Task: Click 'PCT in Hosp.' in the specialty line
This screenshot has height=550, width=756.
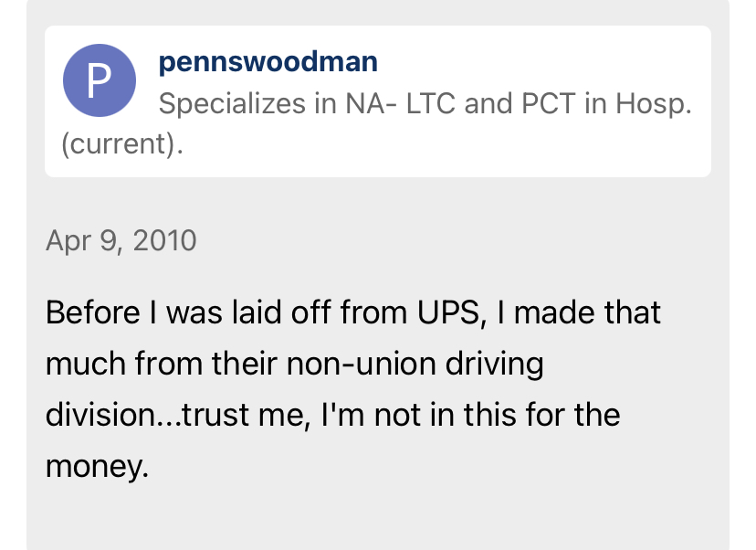Action: pyautogui.click(x=606, y=103)
